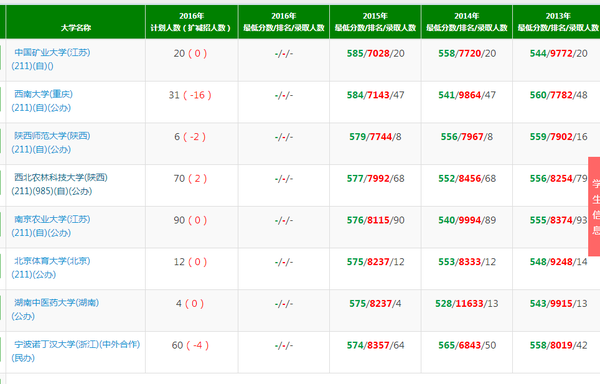This screenshot has width=600, height=384.
Task: Open 湖南中医药大学(湖南) university link
Action: coord(57,303)
